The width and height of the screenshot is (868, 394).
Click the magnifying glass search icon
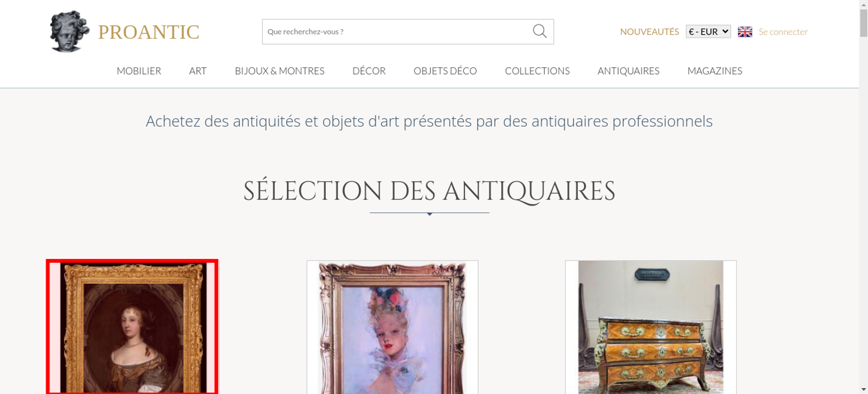coord(539,31)
